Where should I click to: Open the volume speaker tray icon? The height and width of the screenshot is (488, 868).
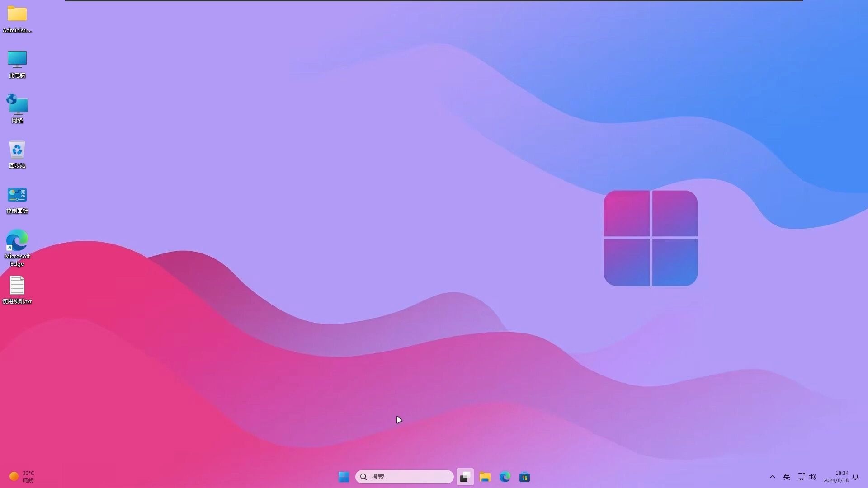[x=812, y=477]
